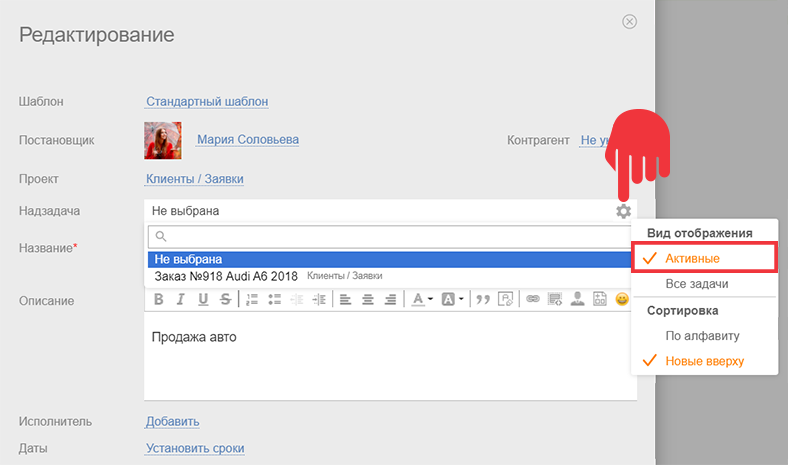Change the Клиенты / Заявки project
Viewport: 788px width, 465px height.
(x=194, y=179)
